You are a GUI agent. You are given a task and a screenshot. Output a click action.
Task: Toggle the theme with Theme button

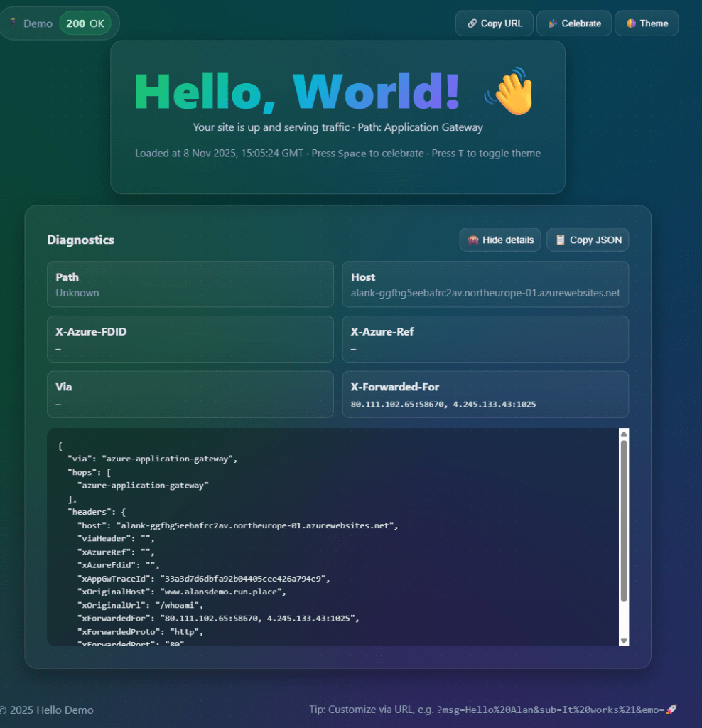pos(647,23)
